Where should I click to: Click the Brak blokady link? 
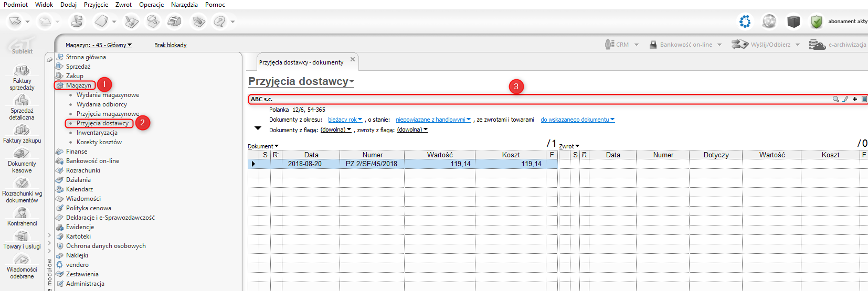click(x=170, y=45)
